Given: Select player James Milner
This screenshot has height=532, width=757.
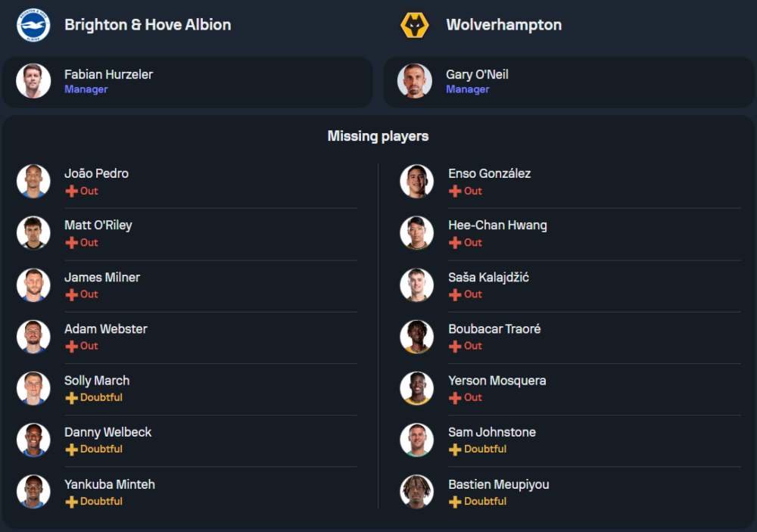Looking at the screenshot, I should (102, 277).
